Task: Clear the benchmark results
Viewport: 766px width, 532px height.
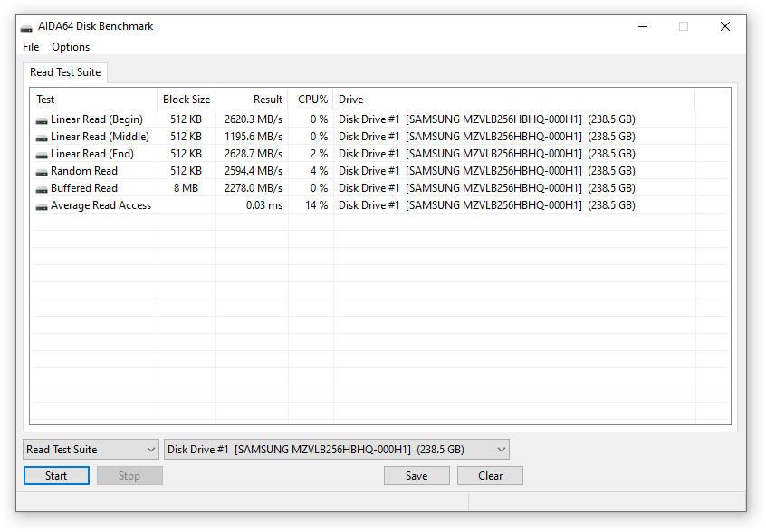Action: [x=490, y=476]
